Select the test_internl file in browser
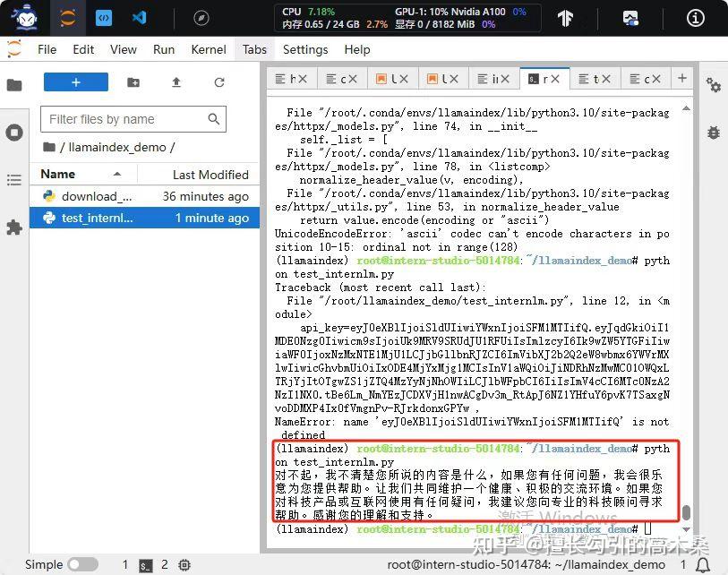728x575 pixels. (x=144, y=218)
